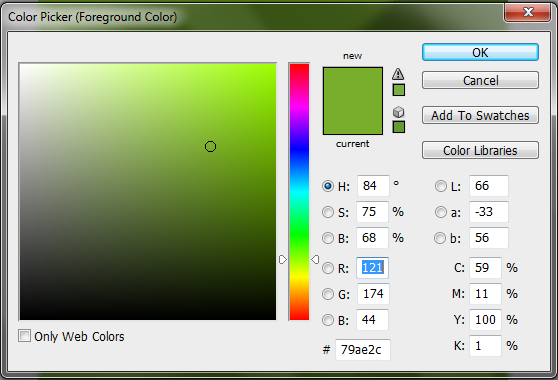Select the R red radio button
558x380 pixels.
pyautogui.click(x=327, y=268)
